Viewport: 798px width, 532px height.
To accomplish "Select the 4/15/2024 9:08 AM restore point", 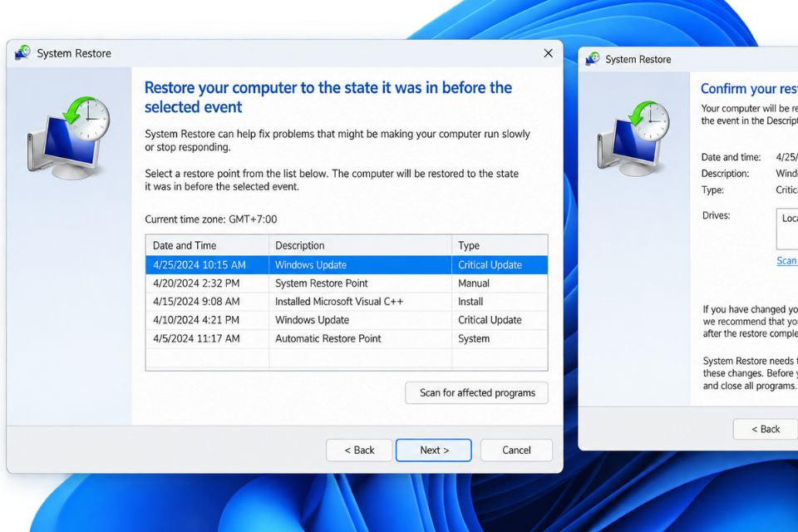I will point(347,302).
